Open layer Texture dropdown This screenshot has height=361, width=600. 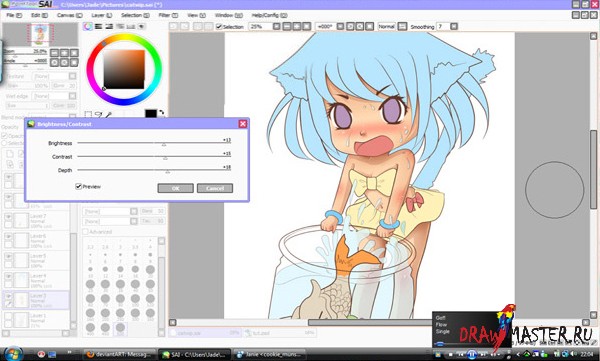pos(73,76)
